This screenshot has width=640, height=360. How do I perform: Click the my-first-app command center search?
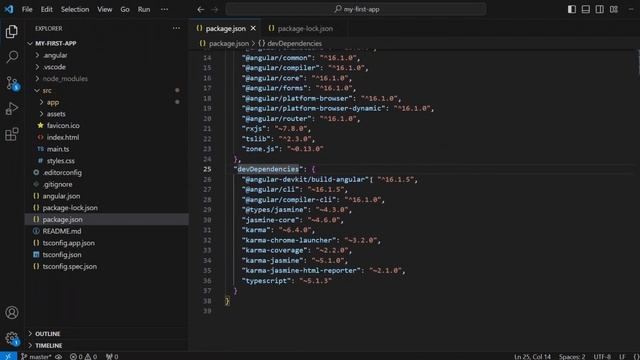coord(356,9)
